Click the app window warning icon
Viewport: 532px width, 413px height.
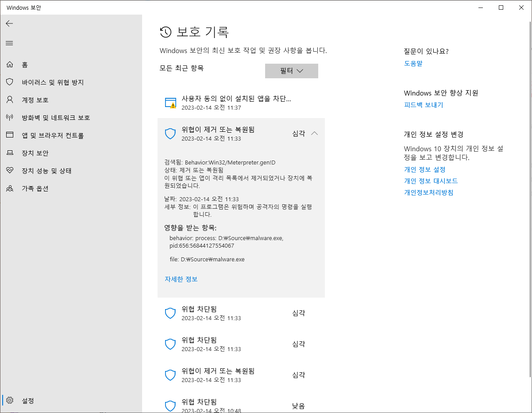point(170,103)
